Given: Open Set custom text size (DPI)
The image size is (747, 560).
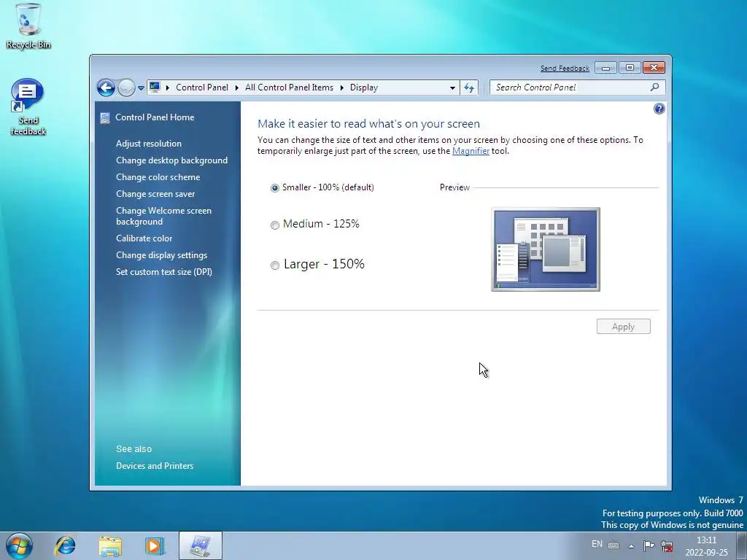Looking at the screenshot, I should pyautogui.click(x=164, y=272).
